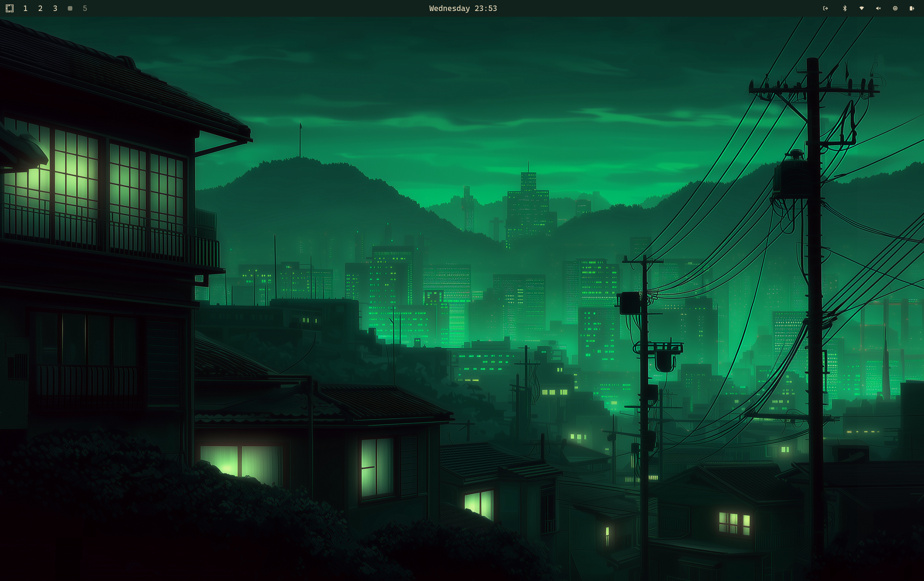Open the launcher icon left of workspaces
This screenshot has height=581, width=924.
10,8
